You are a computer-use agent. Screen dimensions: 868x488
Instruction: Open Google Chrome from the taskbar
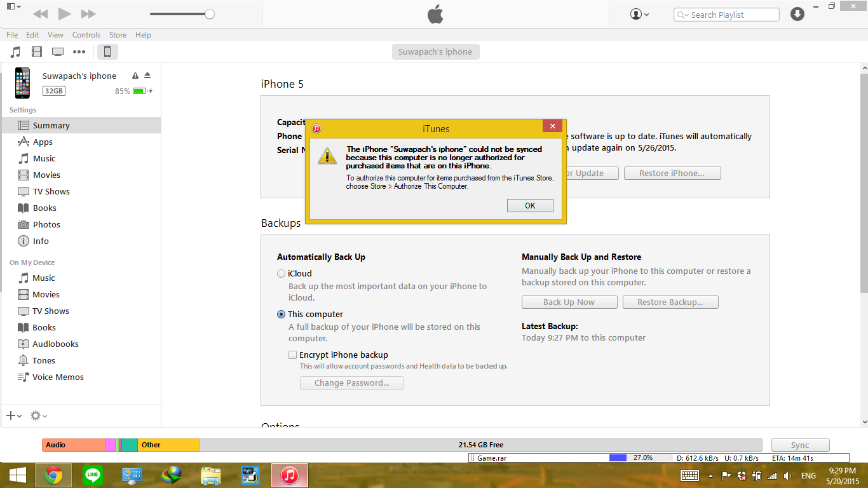tap(53, 475)
